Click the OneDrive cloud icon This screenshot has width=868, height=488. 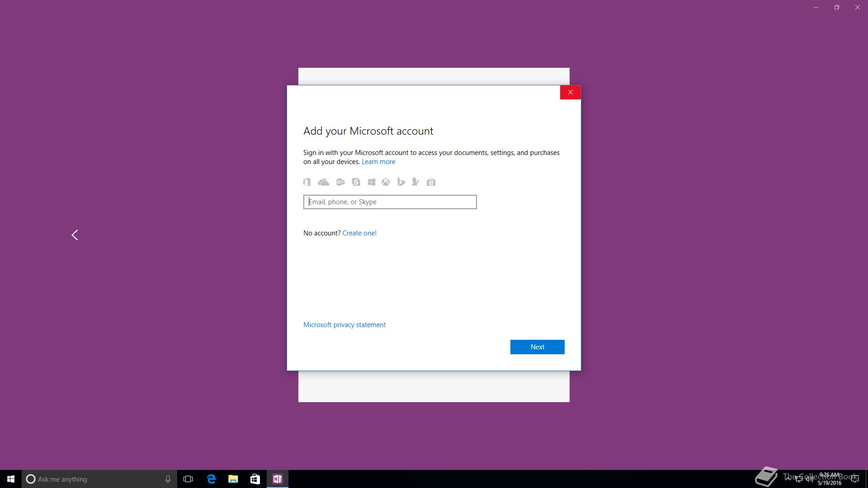[x=324, y=182]
